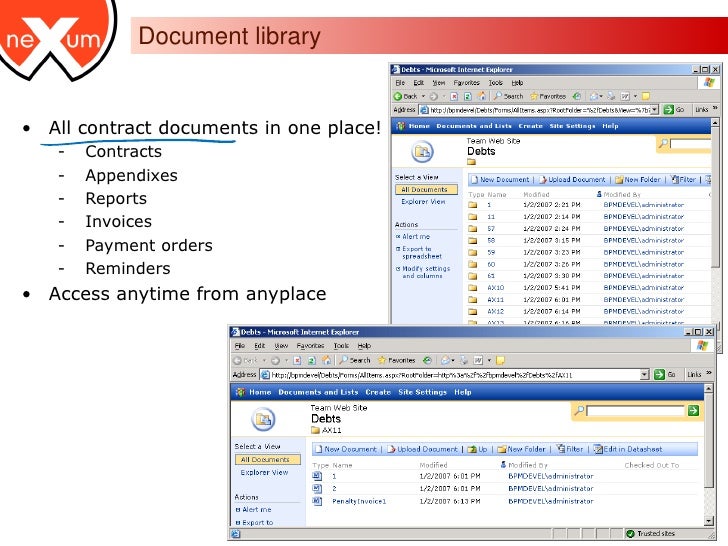Open Favorites in rear window toolbar

548,96
